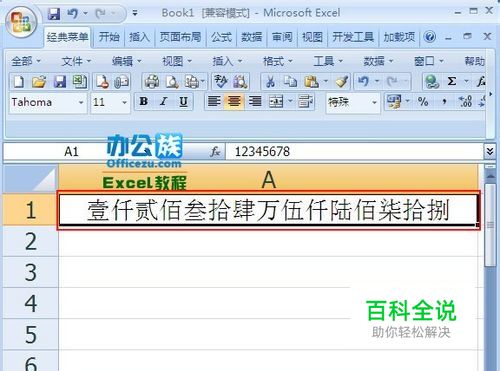Expand the formula bar chevron
Viewport: 500px width, 371px height.
coord(490,152)
